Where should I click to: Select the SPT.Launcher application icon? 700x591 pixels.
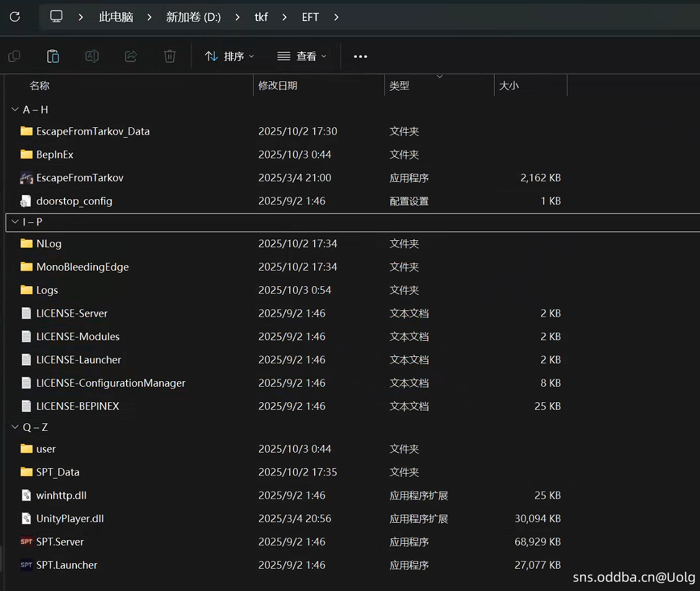click(x=26, y=565)
